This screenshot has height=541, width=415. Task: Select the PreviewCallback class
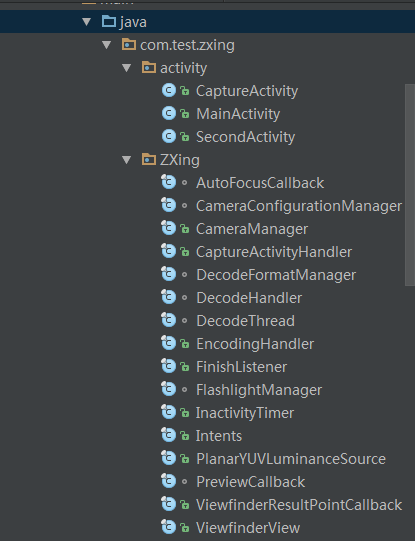click(x=250, y=482)
